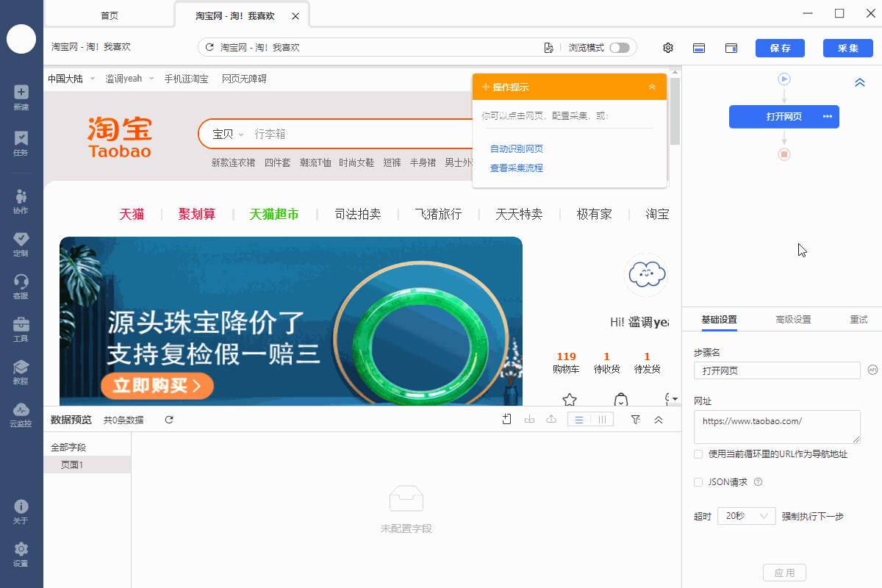Collapse the 操作提示 tips panel
Viewport: 882px width, 588px height.
(x=652, y=87)
